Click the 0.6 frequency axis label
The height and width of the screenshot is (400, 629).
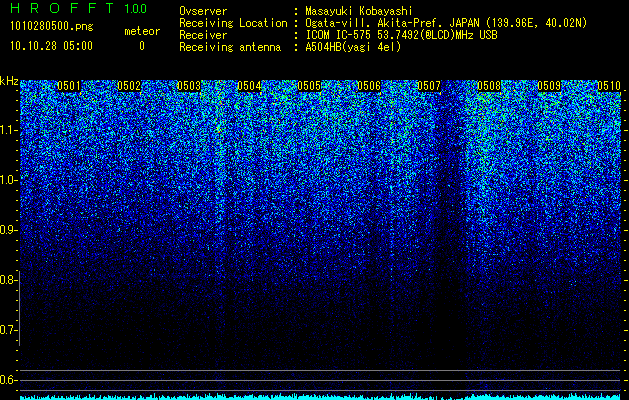click(x=8, y=380)
